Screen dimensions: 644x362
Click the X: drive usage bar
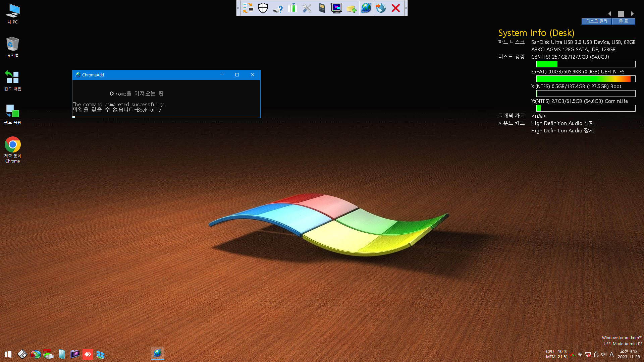[x=586, y=94]
